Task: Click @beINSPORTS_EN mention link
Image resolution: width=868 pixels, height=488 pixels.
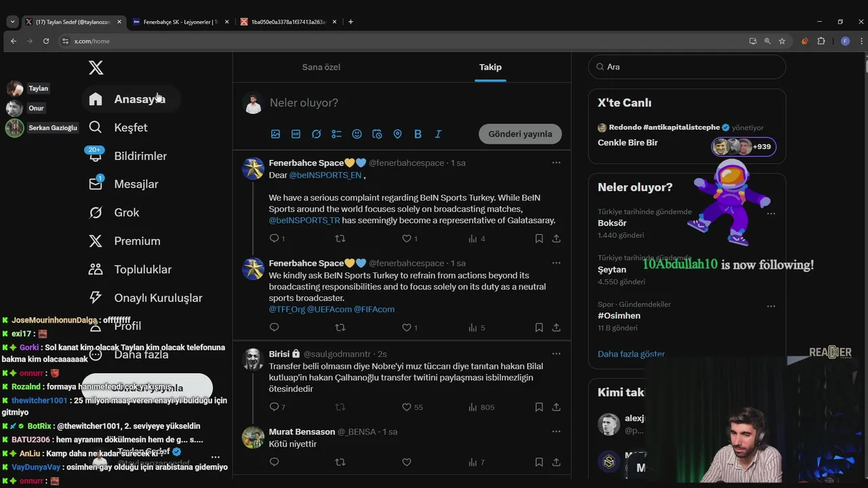Action: coord(325,175)
